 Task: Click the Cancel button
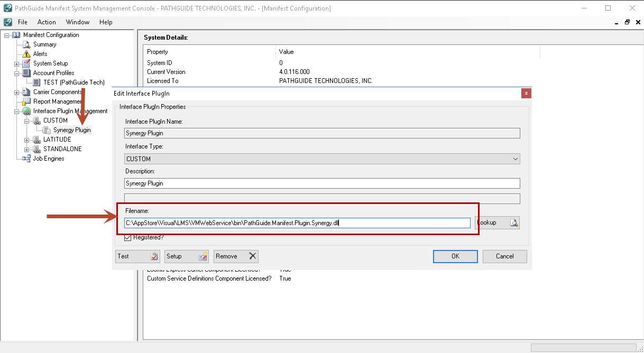[505, 256]
